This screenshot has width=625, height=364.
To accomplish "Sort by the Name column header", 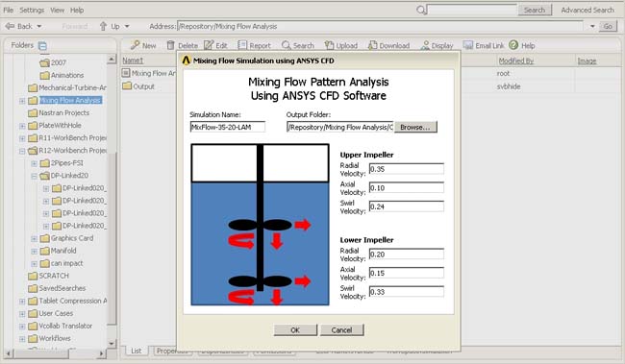I will click(133, 61).
